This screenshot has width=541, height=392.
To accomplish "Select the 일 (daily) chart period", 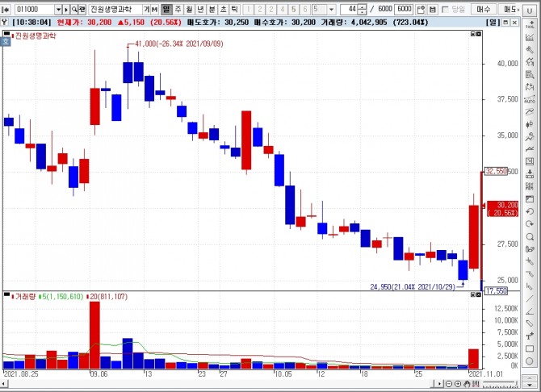I will pos(166,10).
